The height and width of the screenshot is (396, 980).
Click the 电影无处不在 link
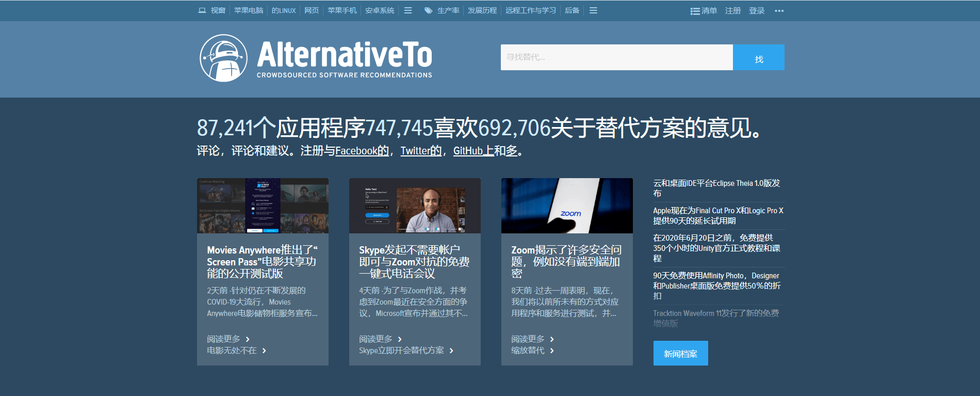tap(232, 351)
